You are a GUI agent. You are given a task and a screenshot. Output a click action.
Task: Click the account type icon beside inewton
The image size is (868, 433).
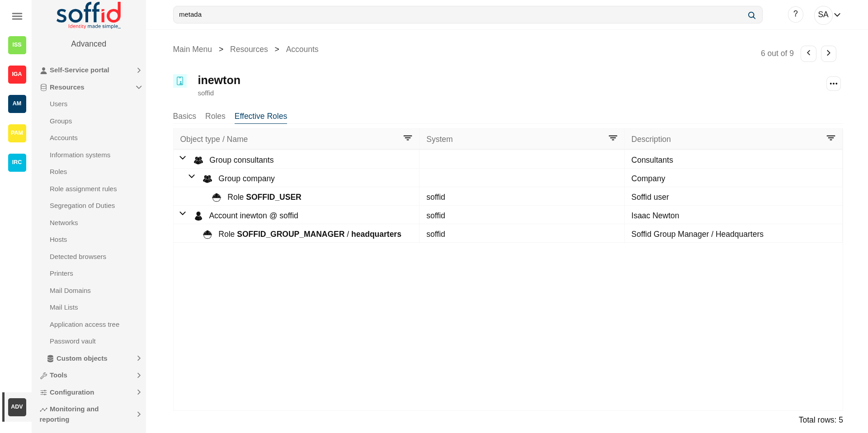click(180, 81)
